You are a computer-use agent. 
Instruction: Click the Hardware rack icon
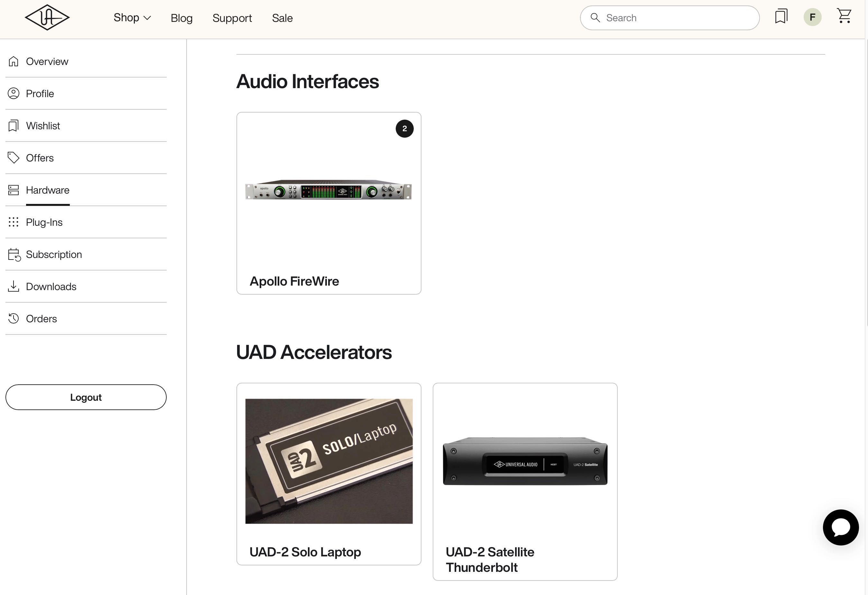[14, 190]
